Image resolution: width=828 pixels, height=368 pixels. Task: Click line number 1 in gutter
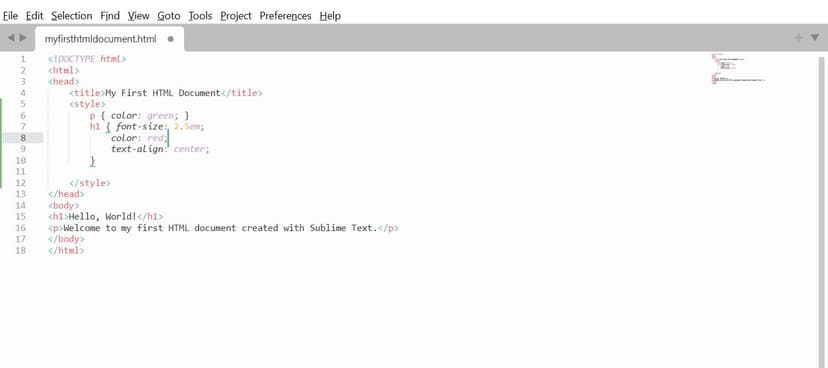point(23,59)
